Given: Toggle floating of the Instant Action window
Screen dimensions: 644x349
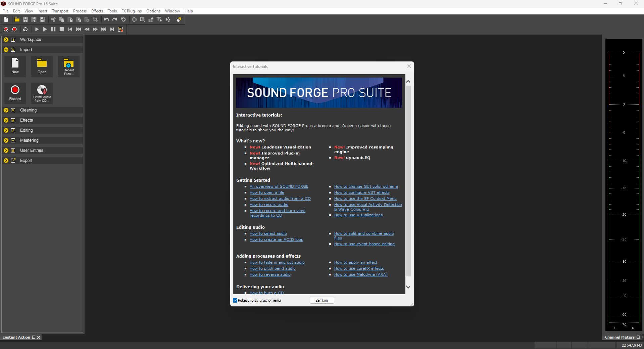Looking at the screenshot, I should (34, 337).
